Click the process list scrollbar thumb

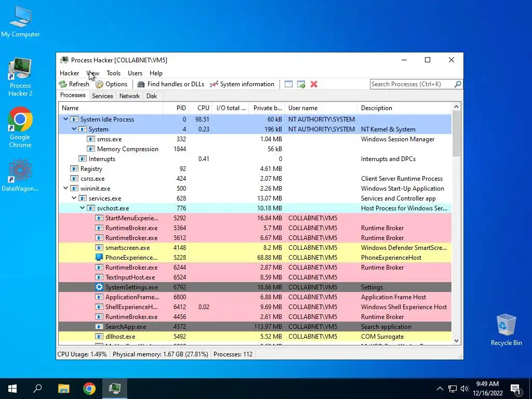pyautogui.click(x=456, y=134)
